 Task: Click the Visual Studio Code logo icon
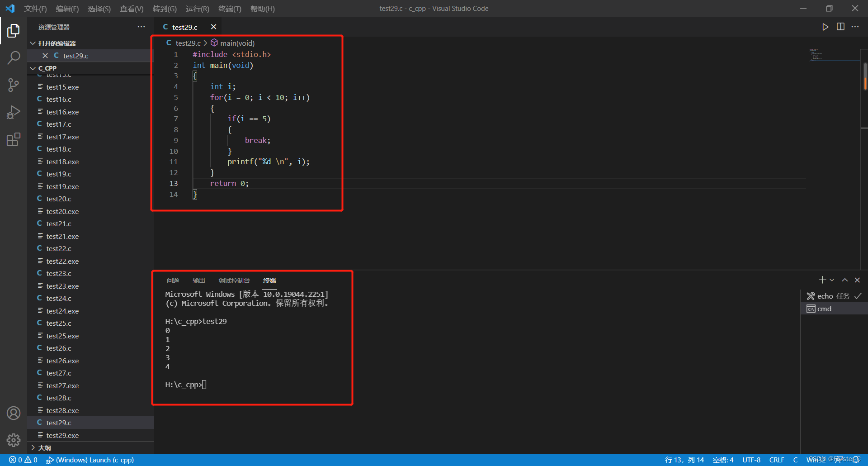tap(10, 9)
